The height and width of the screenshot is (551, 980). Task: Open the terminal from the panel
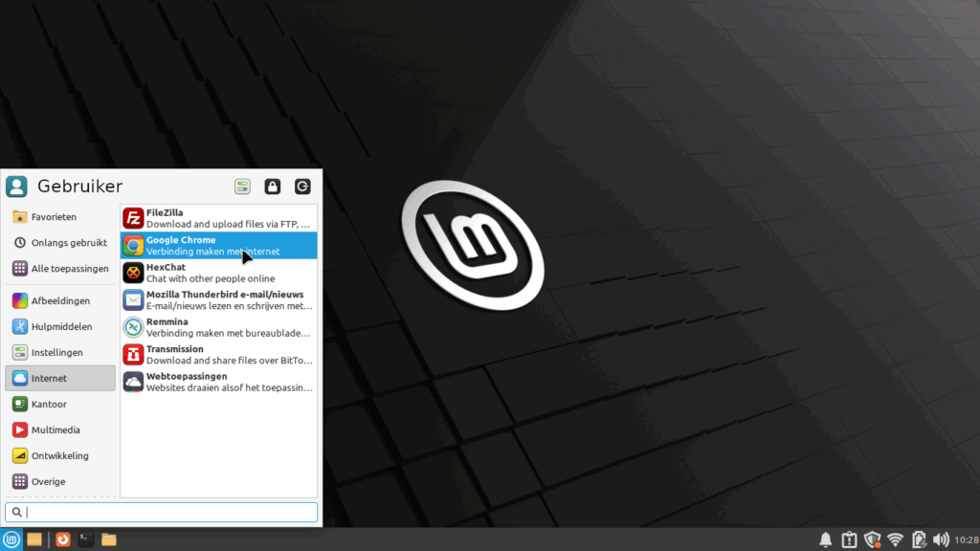pyautogui.click(x=85, y=540)
